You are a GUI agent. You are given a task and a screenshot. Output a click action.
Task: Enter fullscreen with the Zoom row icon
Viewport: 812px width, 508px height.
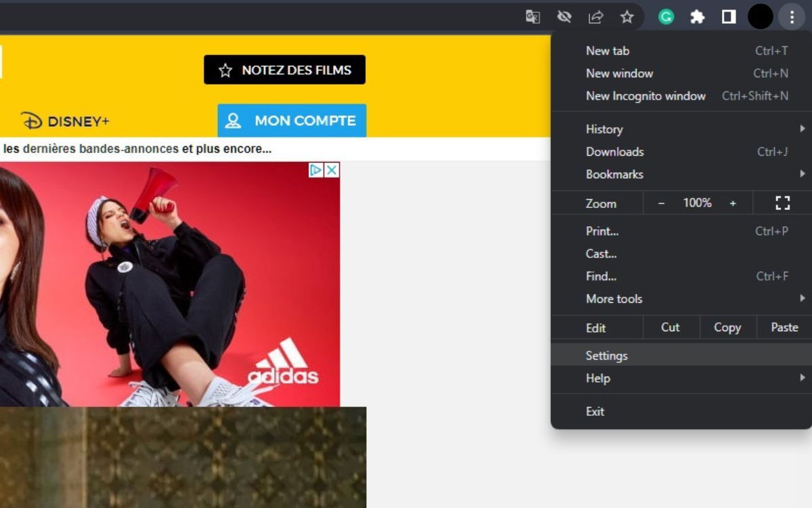(x=783, y=203)
